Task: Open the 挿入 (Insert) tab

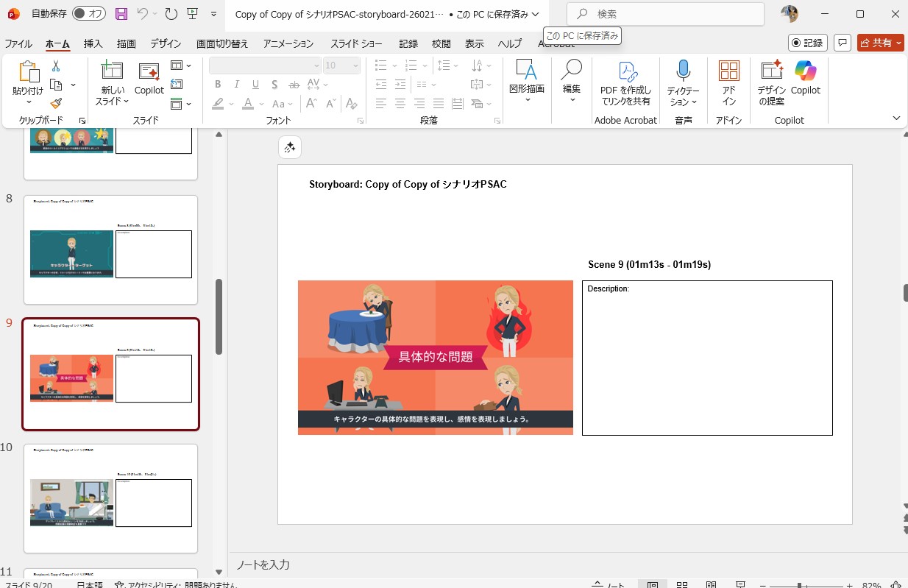Action: [93, 43]
